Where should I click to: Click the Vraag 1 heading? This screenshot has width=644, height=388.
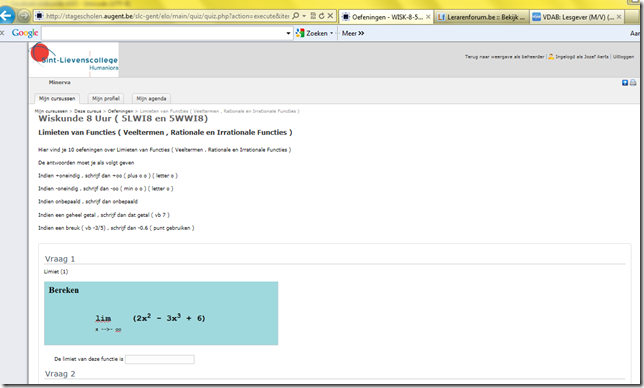pos(60,259)
